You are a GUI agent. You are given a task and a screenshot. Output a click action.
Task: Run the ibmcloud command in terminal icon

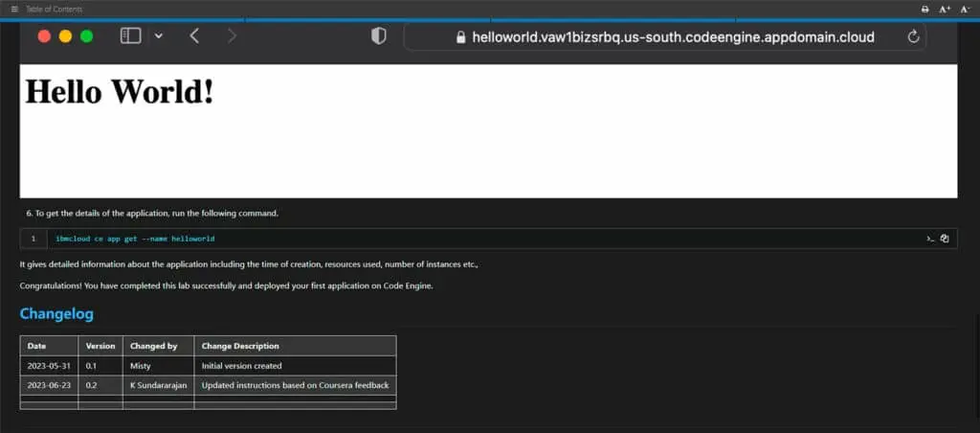click(x=930, y=239)
